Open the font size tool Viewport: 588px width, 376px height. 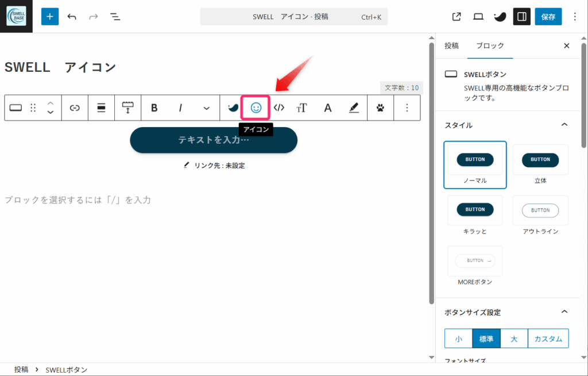(302, 108)
